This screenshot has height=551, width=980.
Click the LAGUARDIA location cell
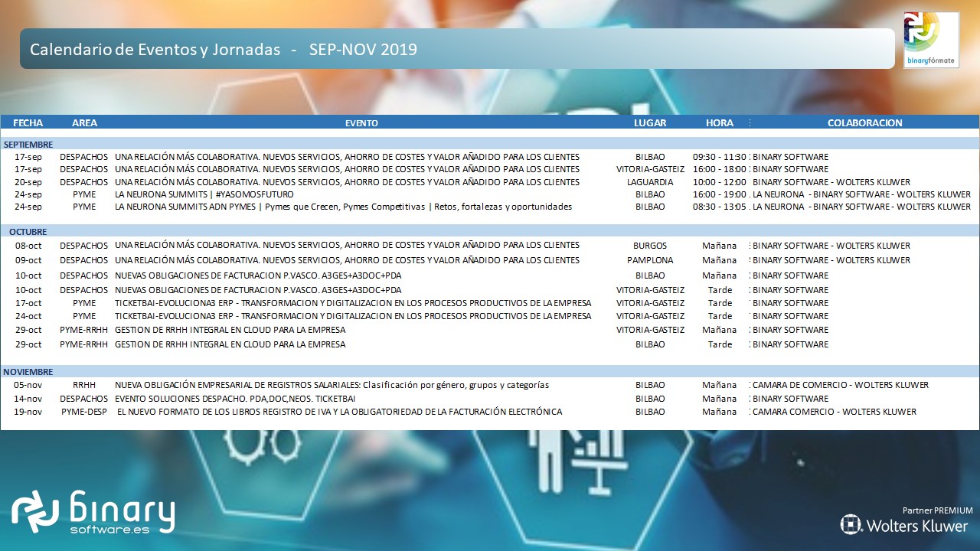tap(650, 182)
